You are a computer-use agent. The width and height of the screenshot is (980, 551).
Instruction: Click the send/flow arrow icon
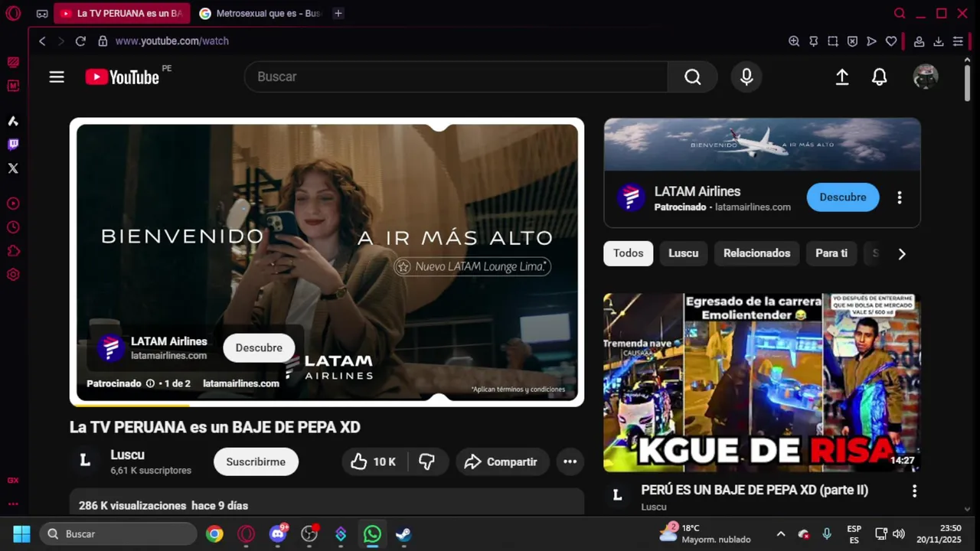[x=871, y=41]
